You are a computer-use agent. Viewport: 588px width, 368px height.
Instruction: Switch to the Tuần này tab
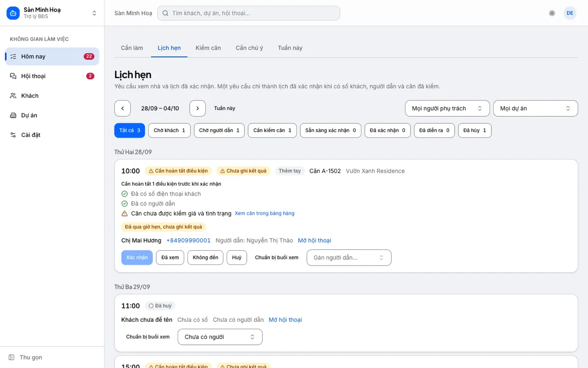pyautogui.click(x=290, y=48)
